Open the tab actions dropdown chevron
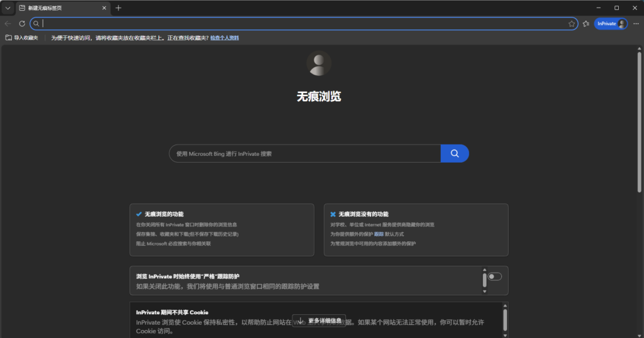644x338 pixels. pyautogui.click(x=8, y=8)
